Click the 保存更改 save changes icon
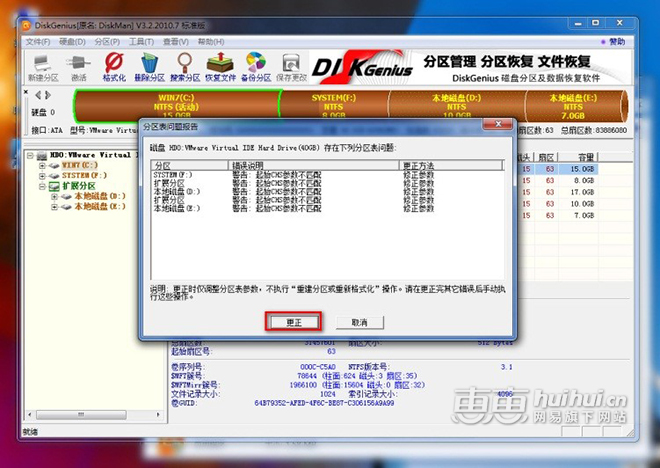The width and height of the screenshot is (660, 468). click(291, 67)
